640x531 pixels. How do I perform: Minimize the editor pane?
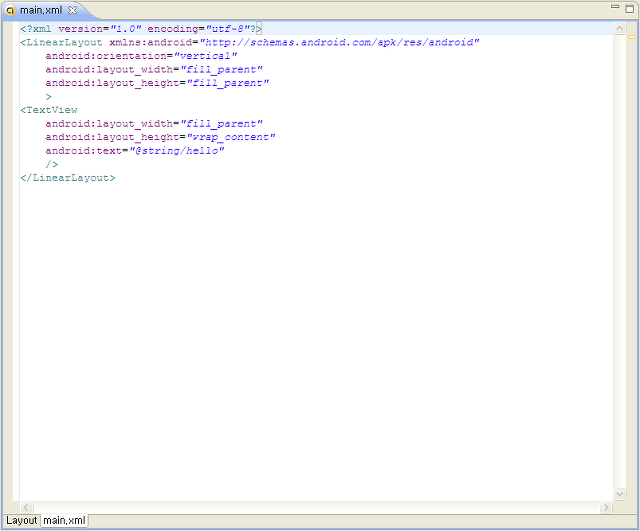615,7
